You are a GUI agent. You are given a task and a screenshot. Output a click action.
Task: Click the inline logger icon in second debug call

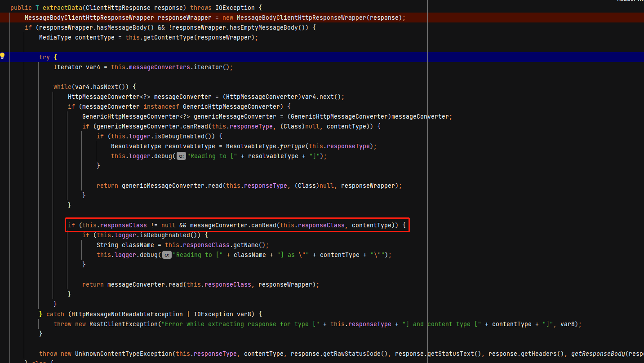click(x=167, y=255)
